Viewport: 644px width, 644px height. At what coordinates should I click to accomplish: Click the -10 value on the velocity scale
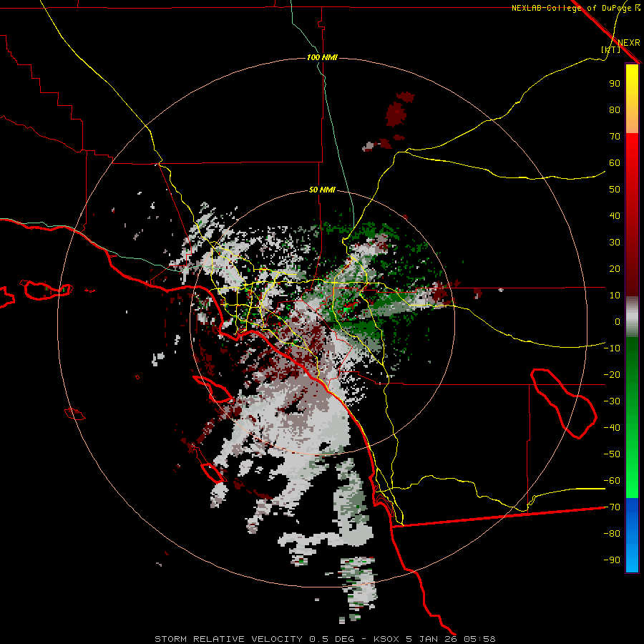pyautogui.click(x=612, y=348)
